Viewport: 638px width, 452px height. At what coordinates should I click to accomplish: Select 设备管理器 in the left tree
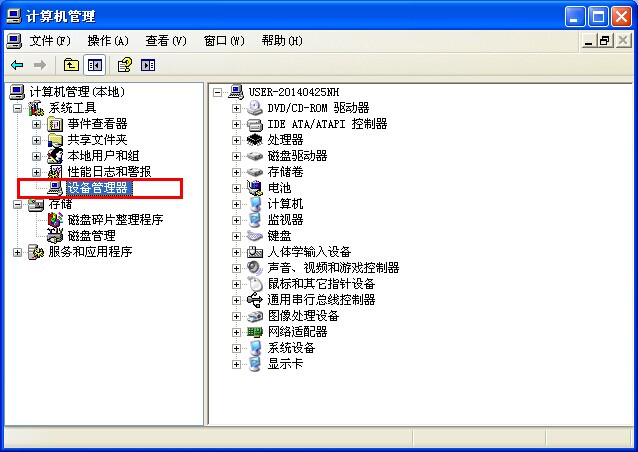[x=98, y=188]
